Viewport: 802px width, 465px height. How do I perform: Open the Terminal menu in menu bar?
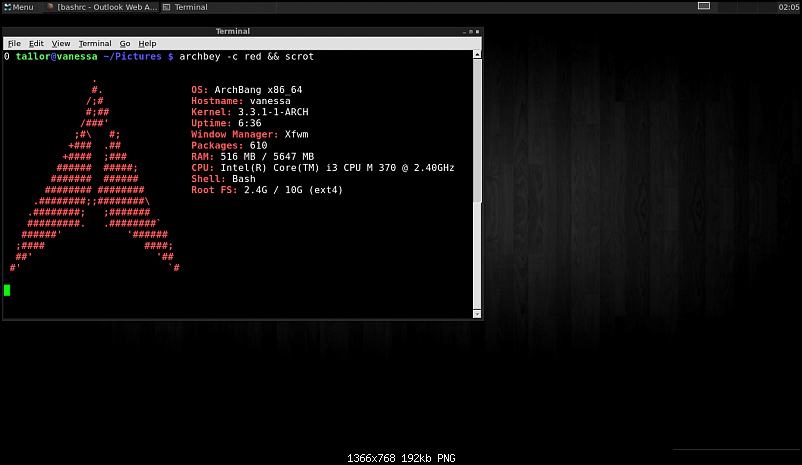click(95, 43)
